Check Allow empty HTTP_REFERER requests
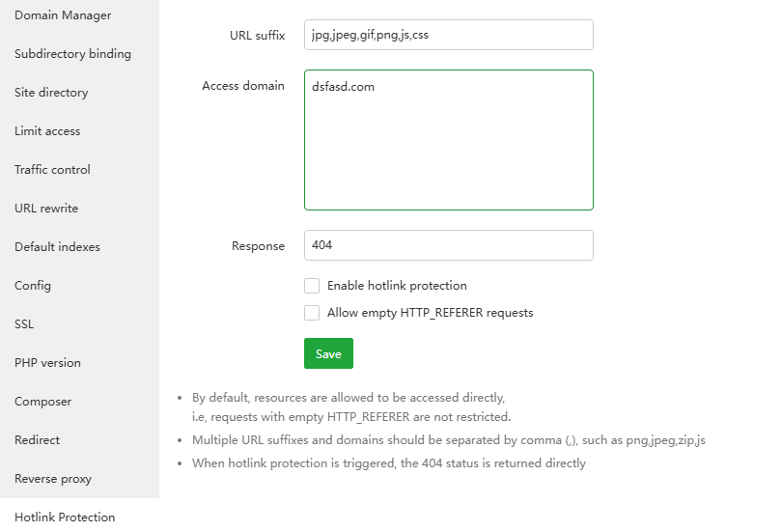Screen dimensions: 782x532 (x=312, y=313)
